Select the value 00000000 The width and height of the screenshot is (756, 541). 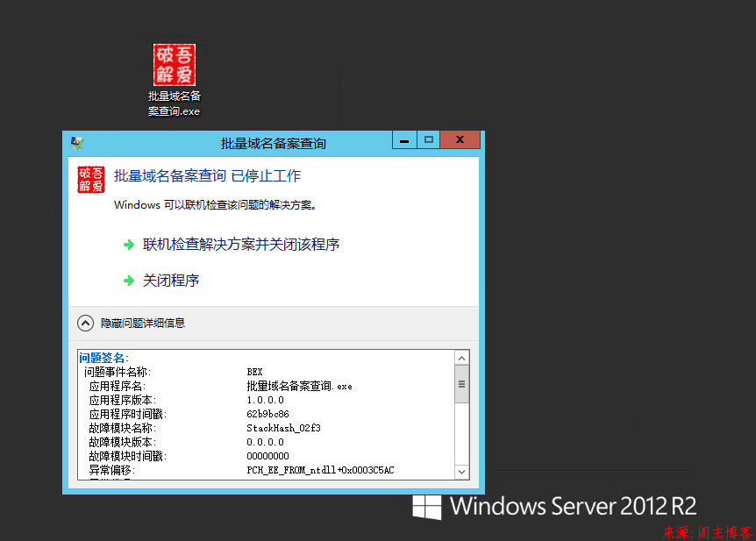[x=267, y=456]
